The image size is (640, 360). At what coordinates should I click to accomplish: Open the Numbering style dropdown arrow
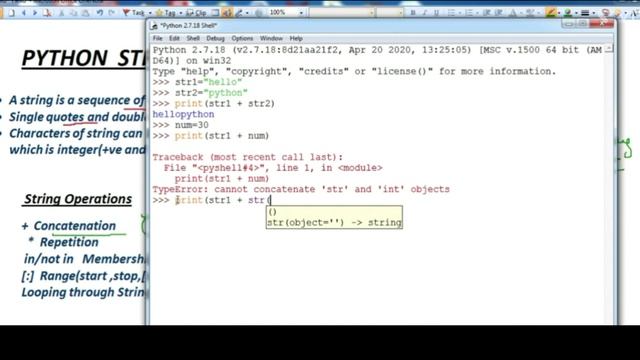(477, 13)
